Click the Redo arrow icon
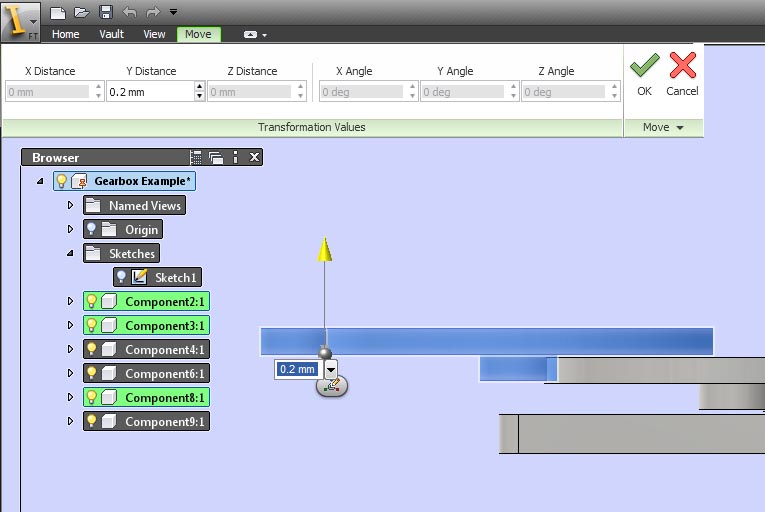Screen dimensions: 765x512 pos(153,12)
